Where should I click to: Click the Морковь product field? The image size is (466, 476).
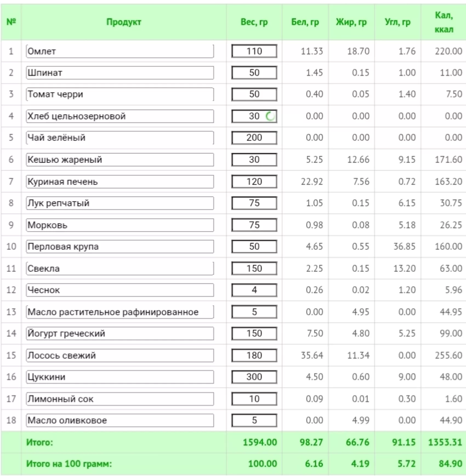pos(120,225)
